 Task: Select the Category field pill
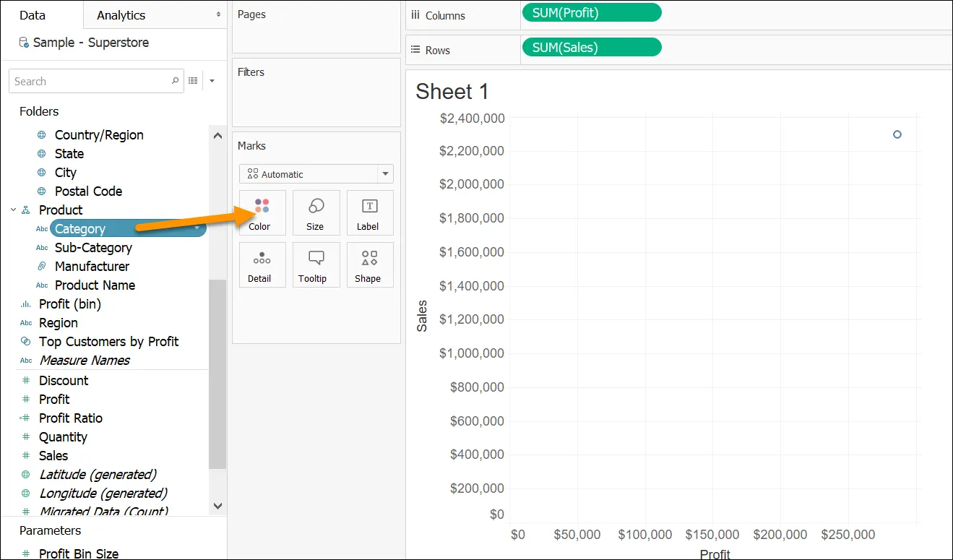click(x=128, y=229)
